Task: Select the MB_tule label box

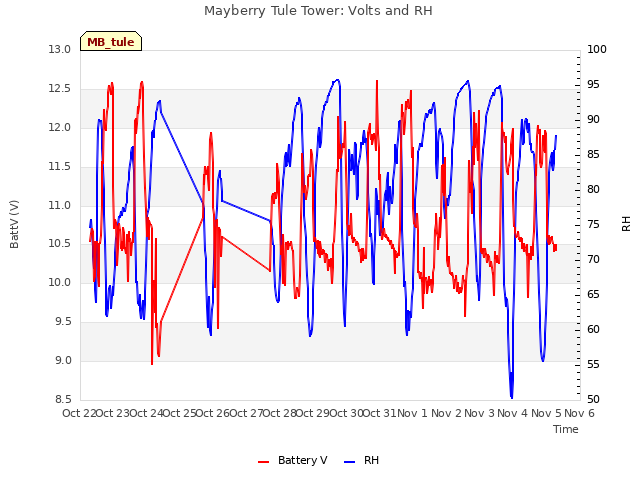Action: 111,42
